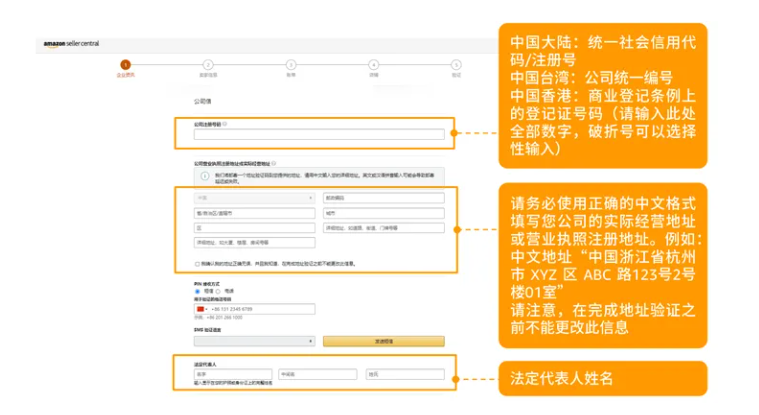Click the company registration number input field
The height and width of the screenshot is (415, 759).
click(319, 134)
